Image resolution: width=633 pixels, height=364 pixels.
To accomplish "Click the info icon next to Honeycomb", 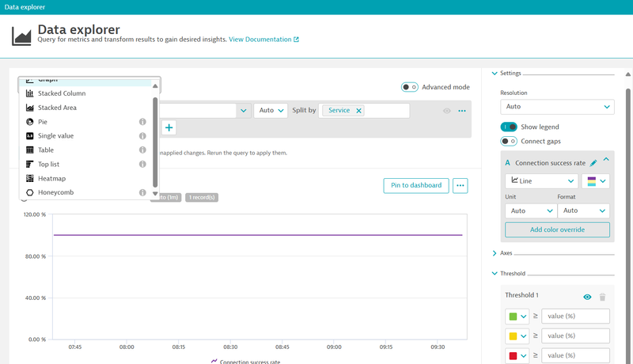I will (142, 192).
